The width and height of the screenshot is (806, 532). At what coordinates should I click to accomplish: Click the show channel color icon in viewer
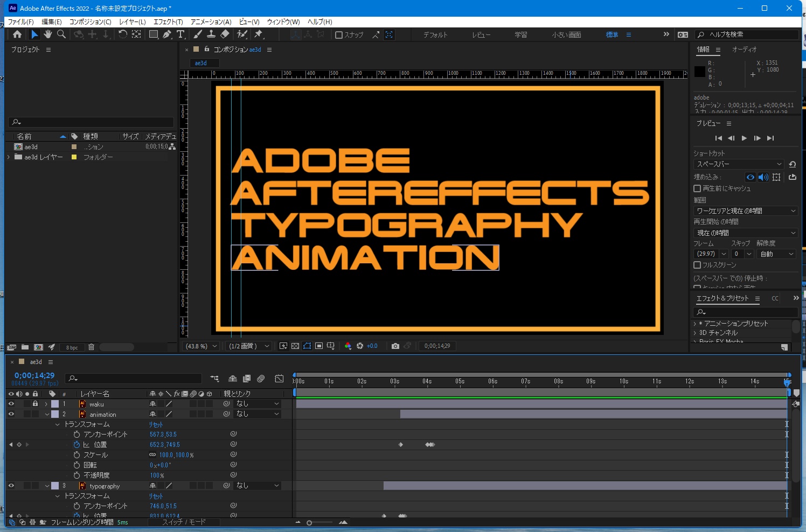coord(348,346)
